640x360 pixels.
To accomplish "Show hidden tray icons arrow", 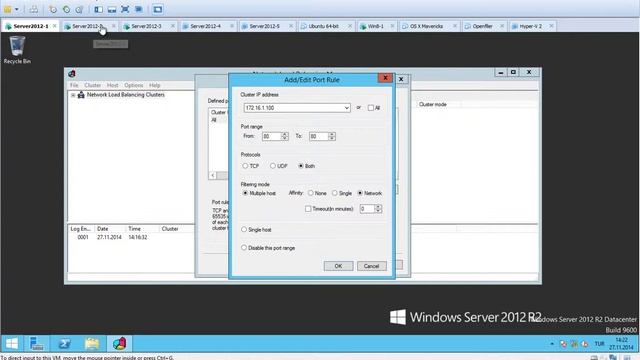I will 552,344.
